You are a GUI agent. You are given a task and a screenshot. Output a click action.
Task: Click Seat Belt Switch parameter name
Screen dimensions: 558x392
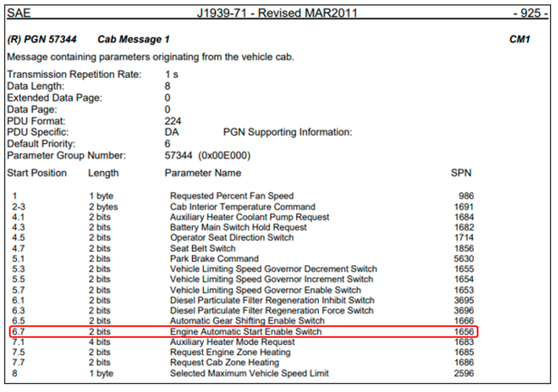(203, 248)
